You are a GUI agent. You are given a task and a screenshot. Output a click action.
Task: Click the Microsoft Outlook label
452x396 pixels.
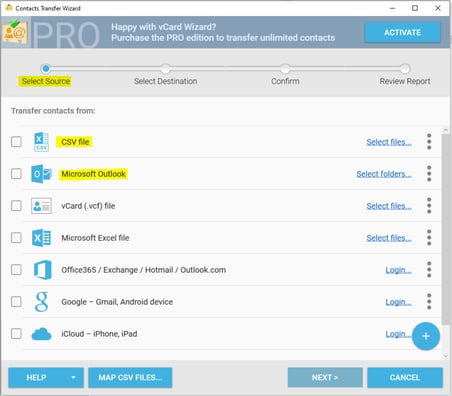point(93,174)
